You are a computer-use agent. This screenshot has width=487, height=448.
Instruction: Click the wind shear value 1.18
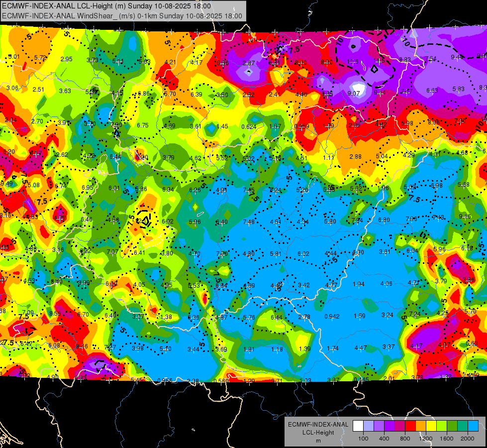pos(277,349)
